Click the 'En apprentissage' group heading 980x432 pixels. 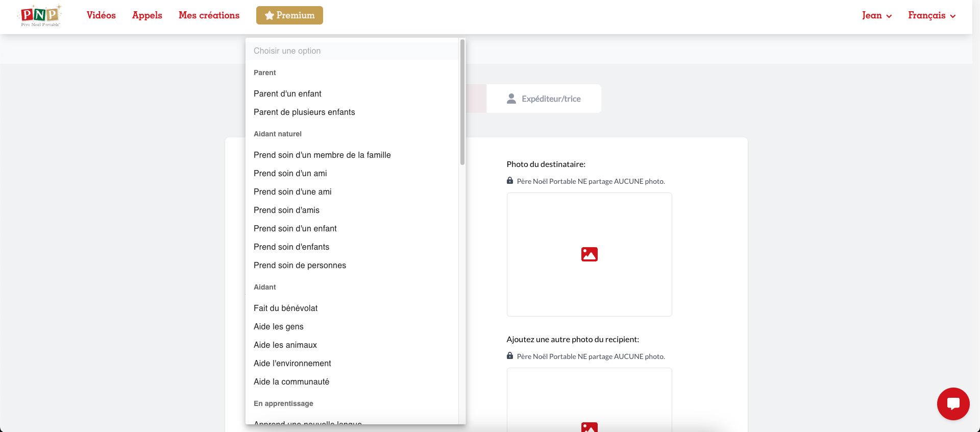tap(283, 403)
